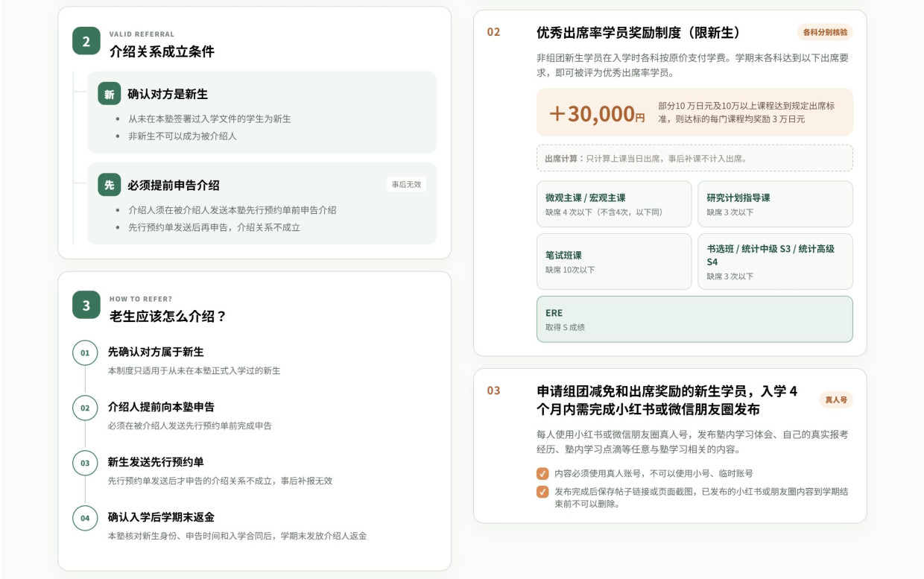
Task: Click the heading 老生应该怎么介绍？
Action: (x=168, y=316)
